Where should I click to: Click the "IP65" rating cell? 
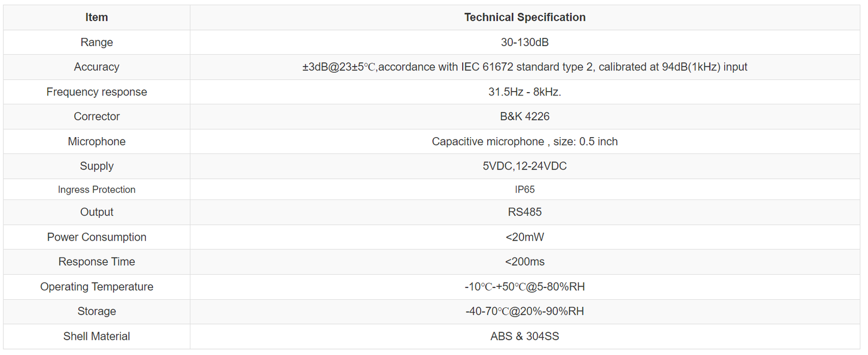[525, 190]
